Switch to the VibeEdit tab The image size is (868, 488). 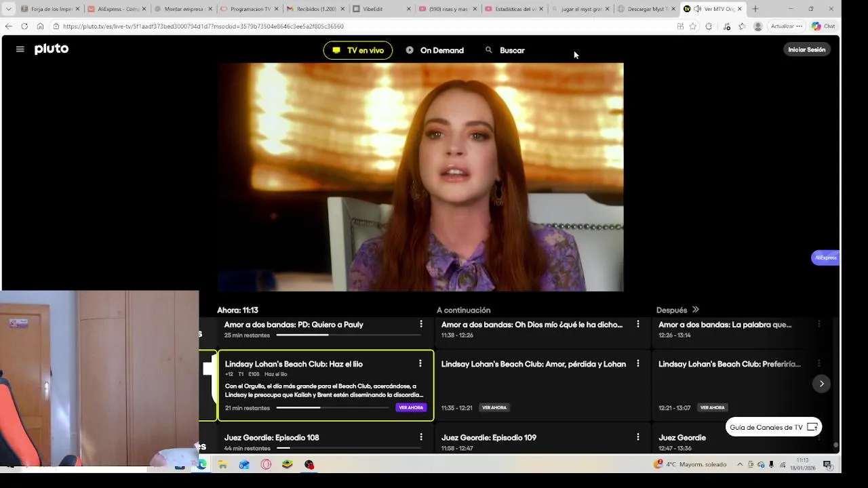point(382,9)
